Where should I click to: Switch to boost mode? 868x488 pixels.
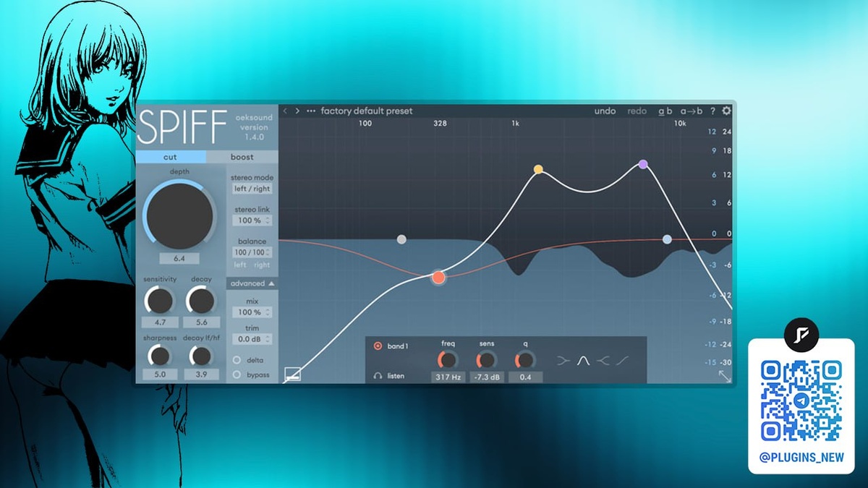[242, 157]
